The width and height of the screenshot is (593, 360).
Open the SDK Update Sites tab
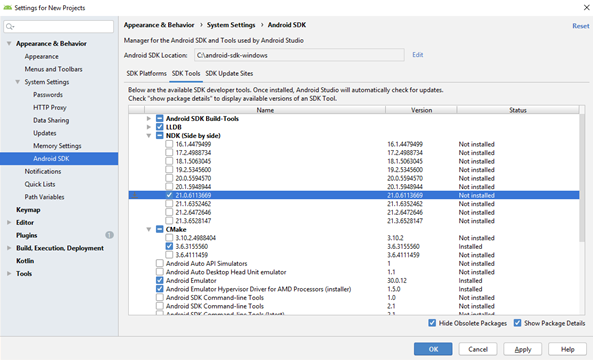229,73
